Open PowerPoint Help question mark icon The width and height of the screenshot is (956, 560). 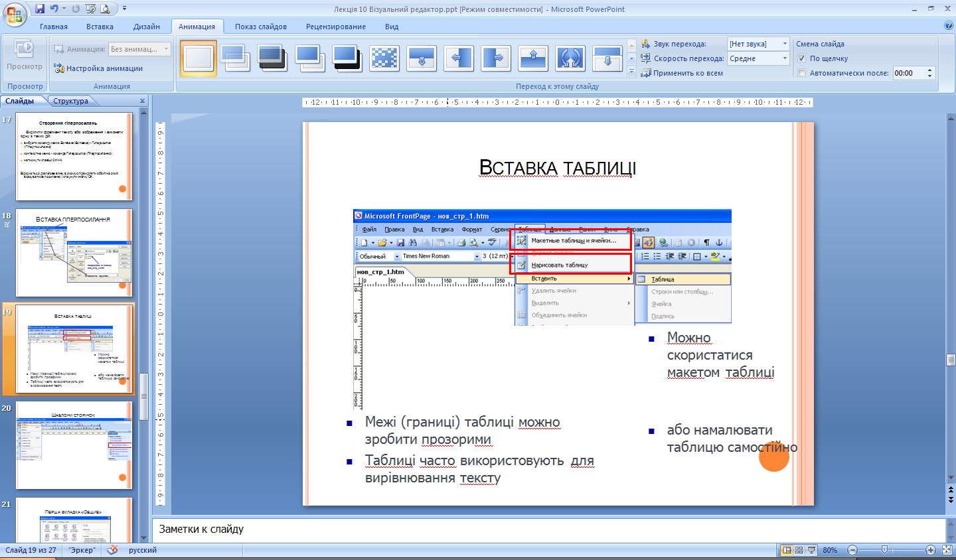[948, 26]
